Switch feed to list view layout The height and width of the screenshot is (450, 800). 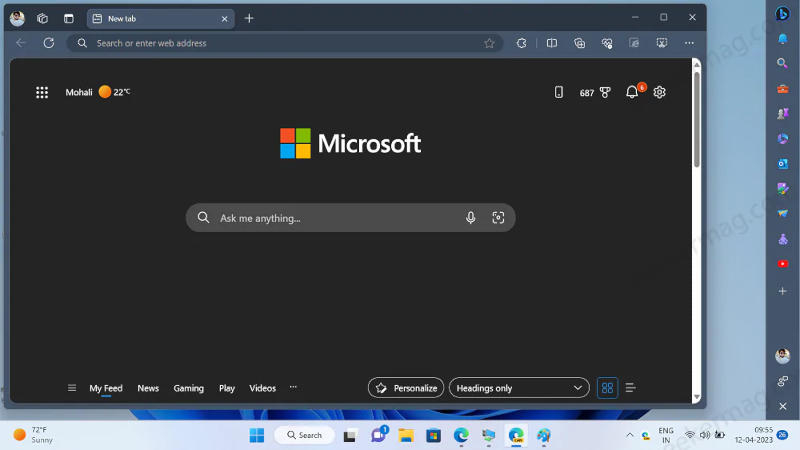(x=631, y=388)
